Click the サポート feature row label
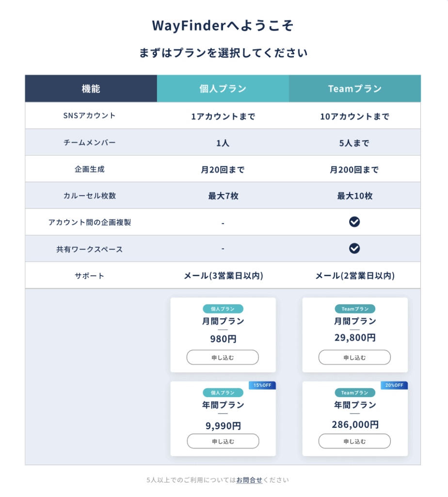Screen dimensions: 448x497 point(90,276)
